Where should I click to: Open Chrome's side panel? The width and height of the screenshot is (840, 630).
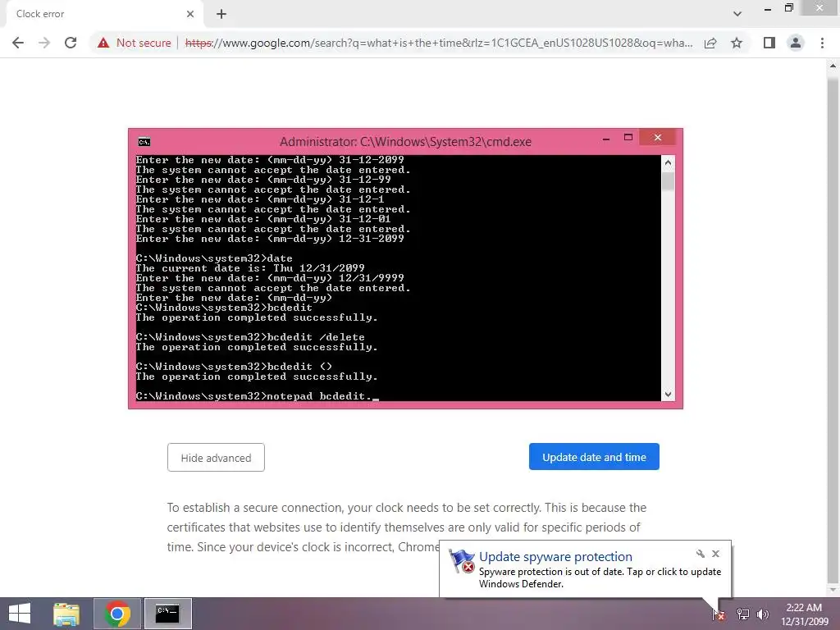pos(769,43)
